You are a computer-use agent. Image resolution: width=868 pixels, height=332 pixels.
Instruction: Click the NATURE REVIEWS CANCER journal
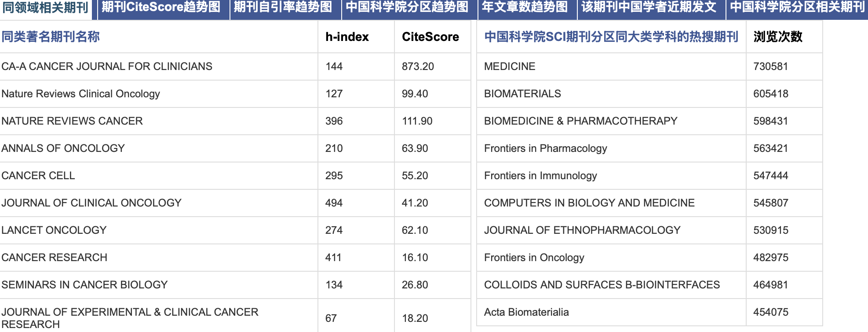[72, 121]
